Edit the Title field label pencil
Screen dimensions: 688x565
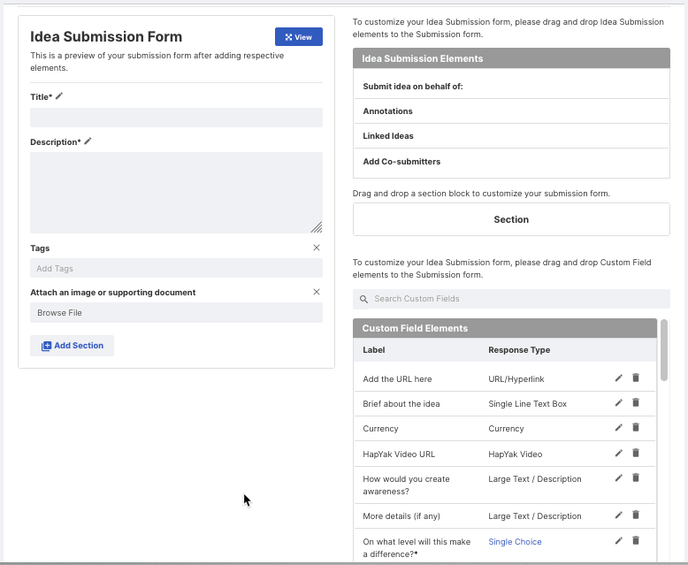pos(59,96)
